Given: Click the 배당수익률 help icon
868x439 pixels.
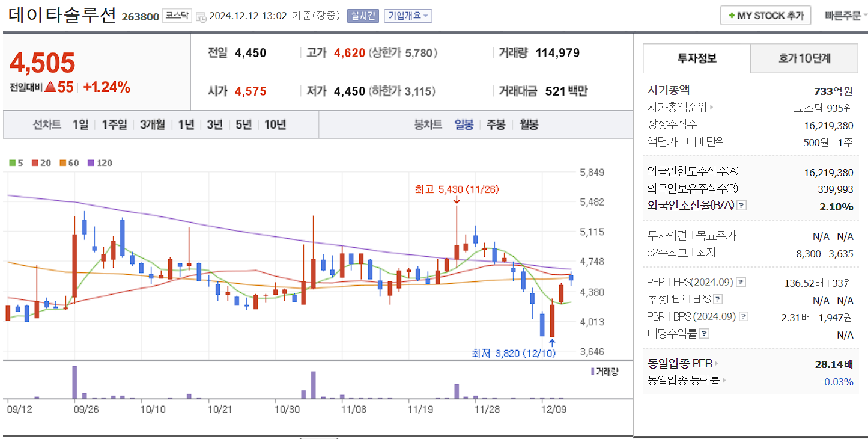Looking at the screenshot, I should coord(704,334).
